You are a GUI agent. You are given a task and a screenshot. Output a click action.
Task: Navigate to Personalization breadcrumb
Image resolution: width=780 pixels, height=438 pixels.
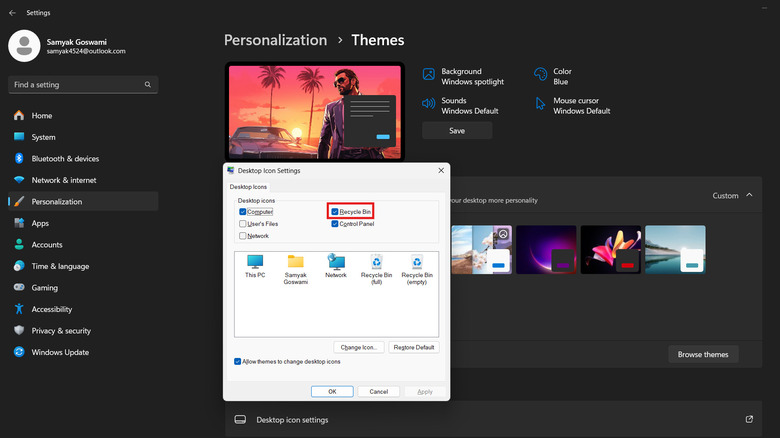(275, 40)
